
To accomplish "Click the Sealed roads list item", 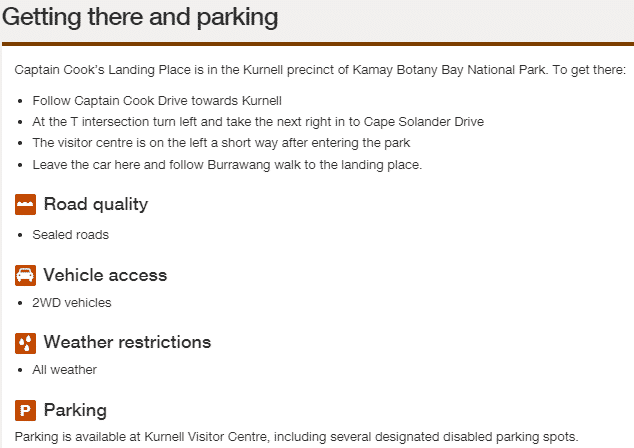I will click(70, 235).
